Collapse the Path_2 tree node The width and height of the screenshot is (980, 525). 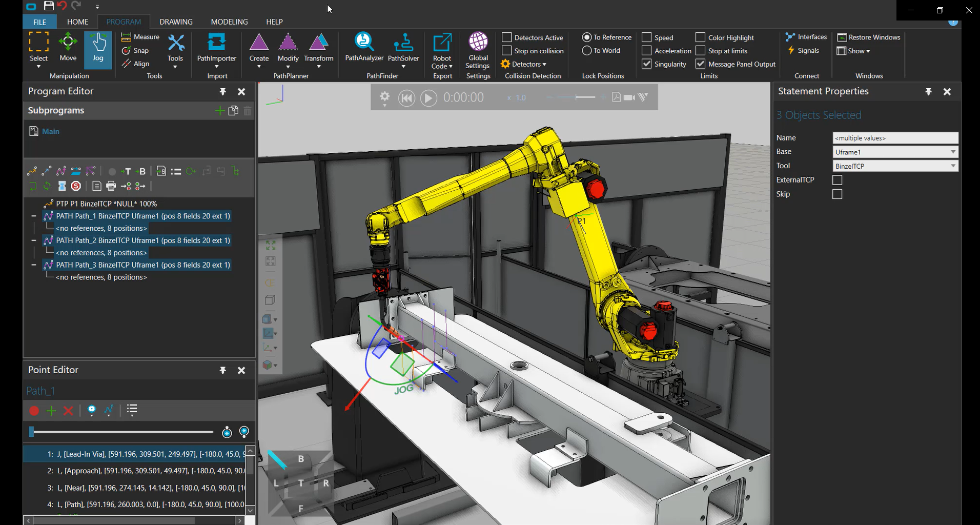tap(34, 240)
